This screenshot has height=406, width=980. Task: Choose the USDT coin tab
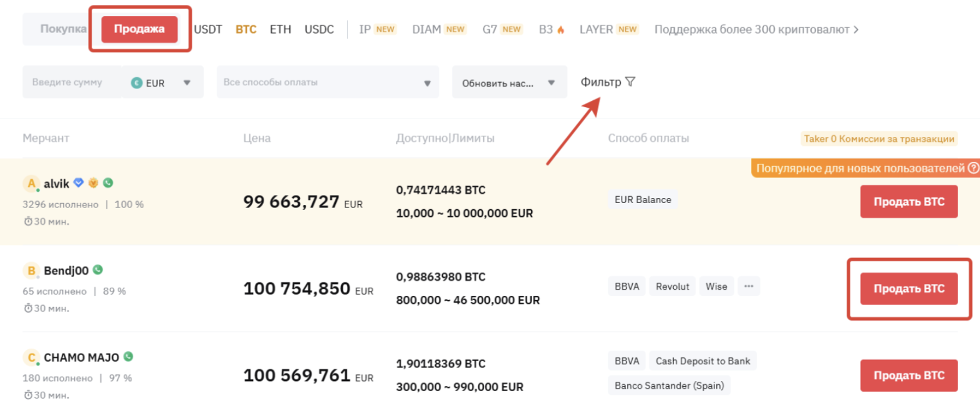pos(208,29)
